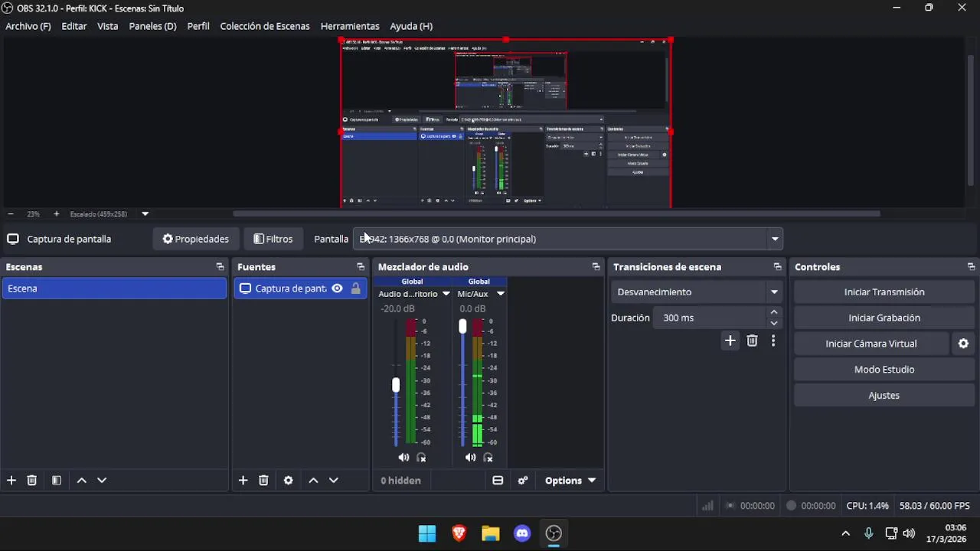Open advanced audio properties gears icon
This screenshot has height=551, width=980.
click(x=523, y=481)
